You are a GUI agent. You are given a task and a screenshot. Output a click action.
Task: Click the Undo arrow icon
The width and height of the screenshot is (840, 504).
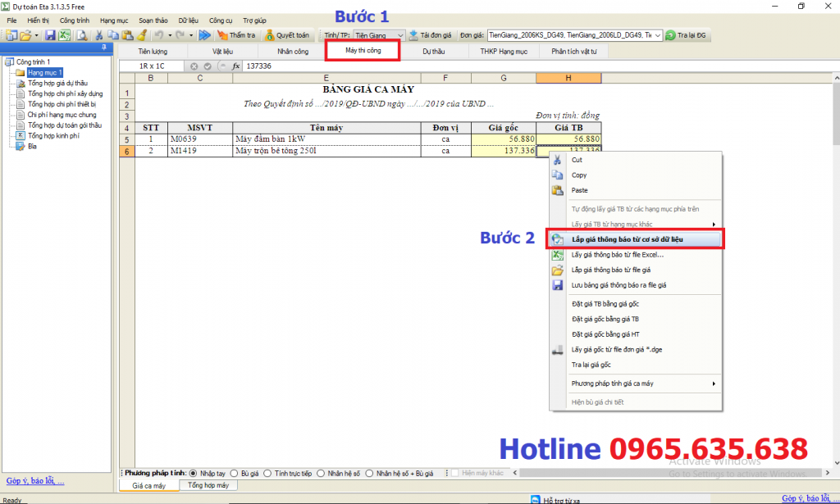(x=159, y=35)
